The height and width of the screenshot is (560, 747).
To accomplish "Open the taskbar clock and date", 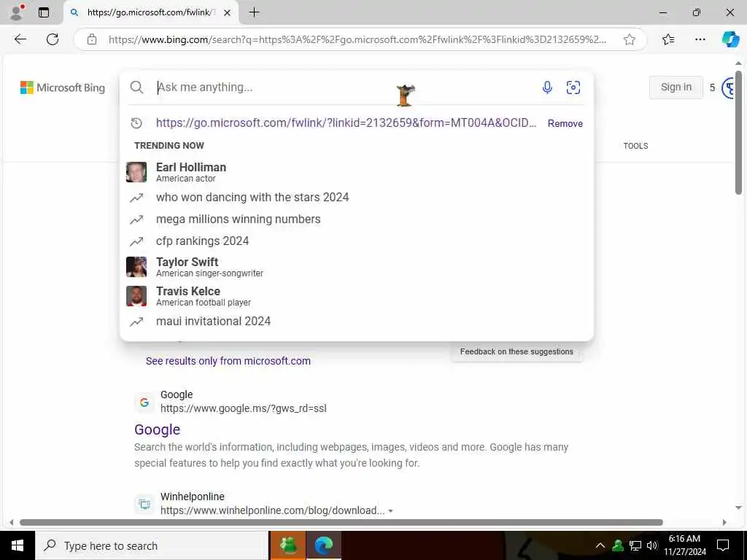I will coord(684,545).
